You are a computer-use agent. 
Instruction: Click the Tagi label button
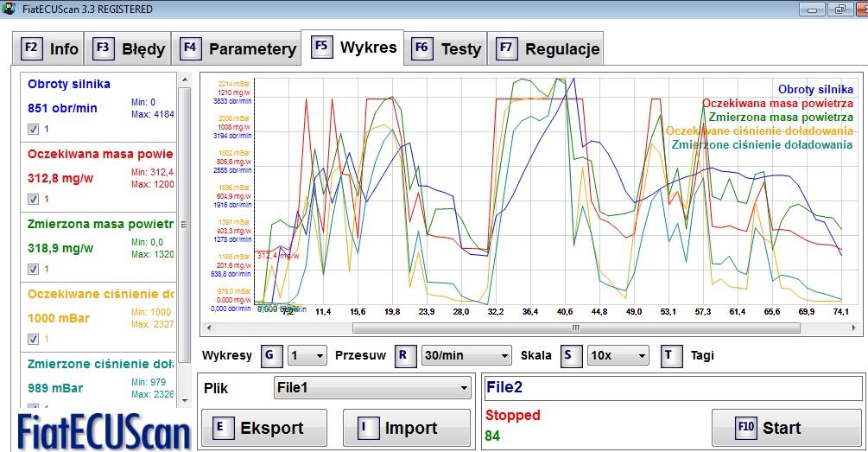(702, 355)
